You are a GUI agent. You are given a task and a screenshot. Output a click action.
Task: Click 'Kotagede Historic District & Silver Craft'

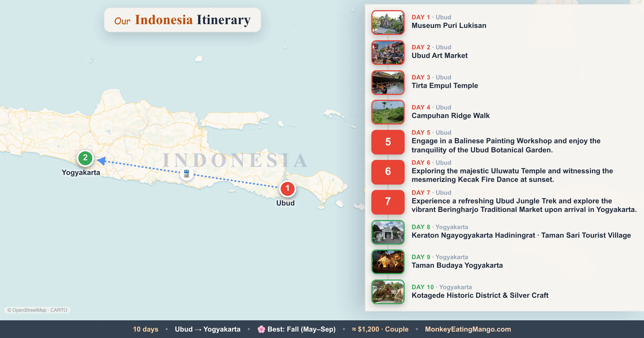(x=480, y=295)
